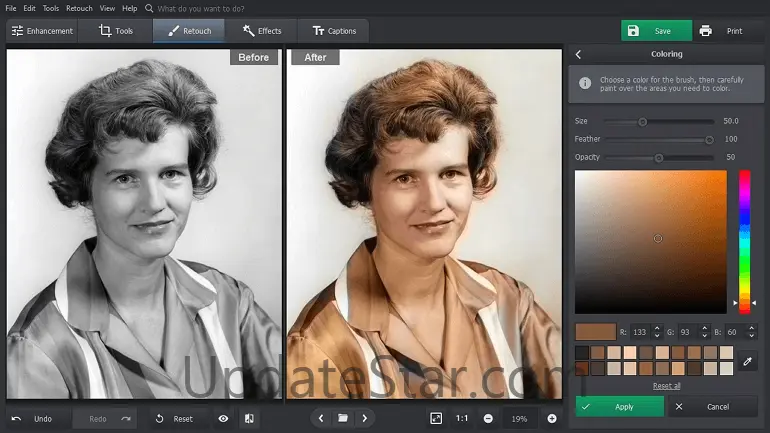Zoom out with the minus icon

[488, 418]
